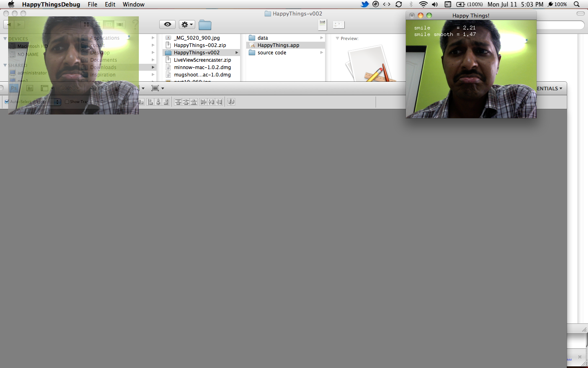The image size is (588, 368).
Task: Toggle the Auto-Select checkbox
Action: (7, 102)
